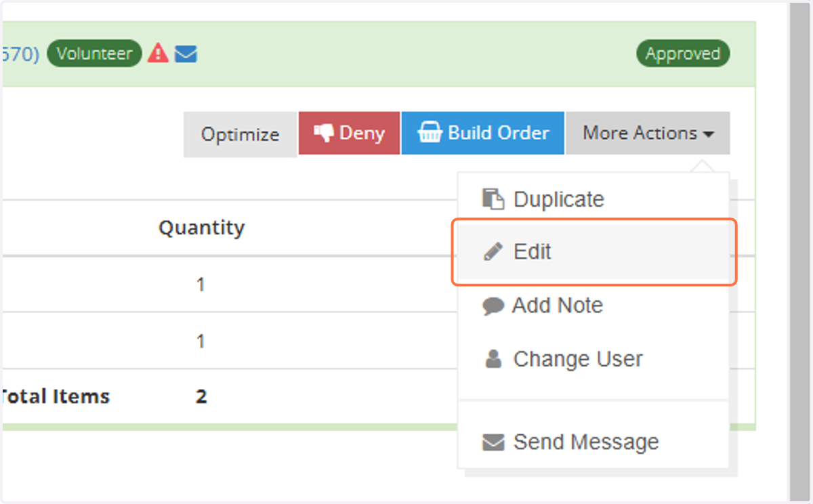Image resolution: width=813 pixels, height=504 pixels.
Task: Choose Add Note from the menu
Action: [593, 306]
